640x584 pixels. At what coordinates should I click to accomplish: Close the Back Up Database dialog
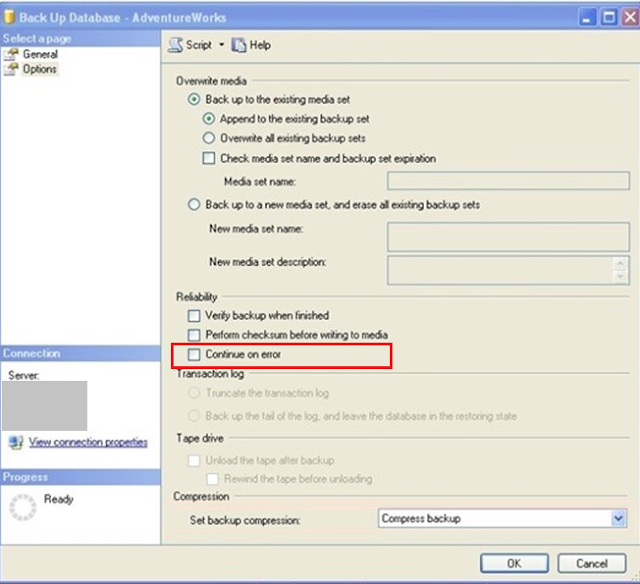tap(630, 17)
